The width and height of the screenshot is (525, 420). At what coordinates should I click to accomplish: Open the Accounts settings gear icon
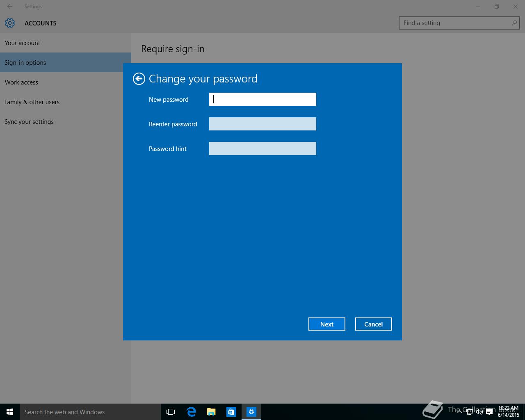point(10,23)
